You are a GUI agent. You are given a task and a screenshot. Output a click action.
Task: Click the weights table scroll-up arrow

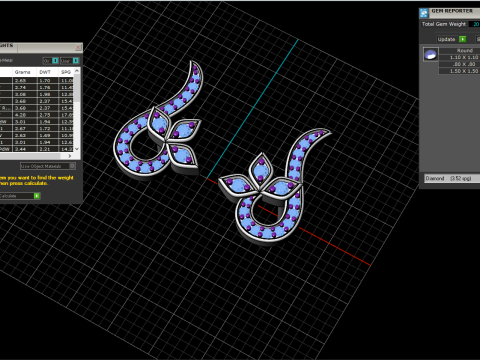tap(77, 71)
